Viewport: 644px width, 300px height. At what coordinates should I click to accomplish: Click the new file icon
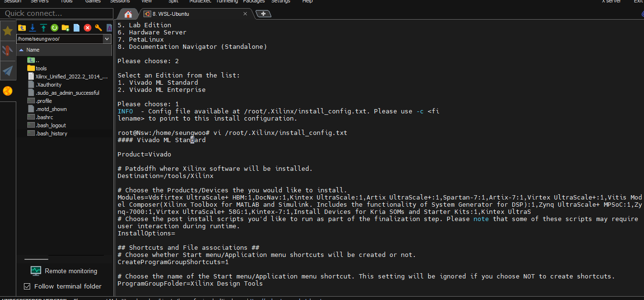tap(77, 28)
